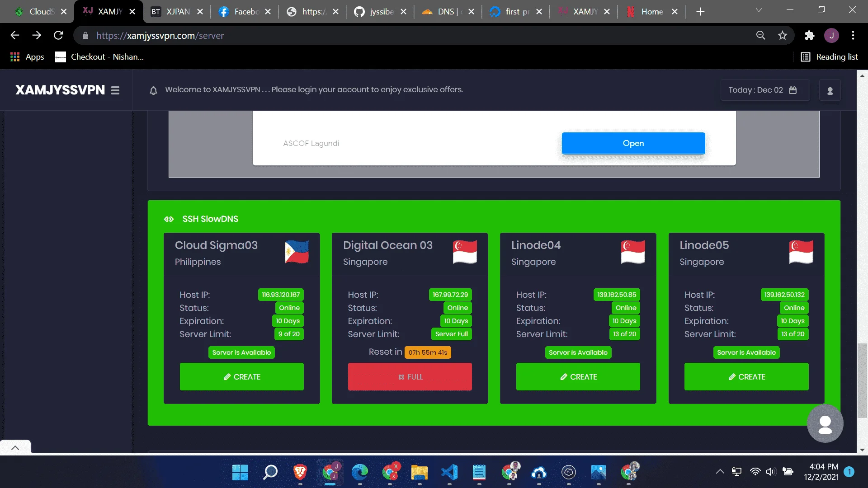868x488 pixels.
Task: Open the volume tray icon
Action: 771,472
